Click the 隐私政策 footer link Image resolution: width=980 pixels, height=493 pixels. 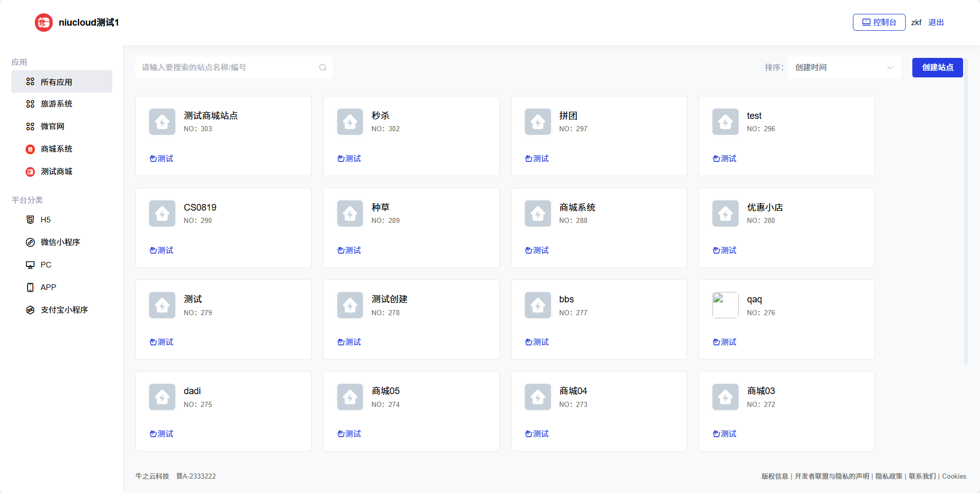coord(888,476)
